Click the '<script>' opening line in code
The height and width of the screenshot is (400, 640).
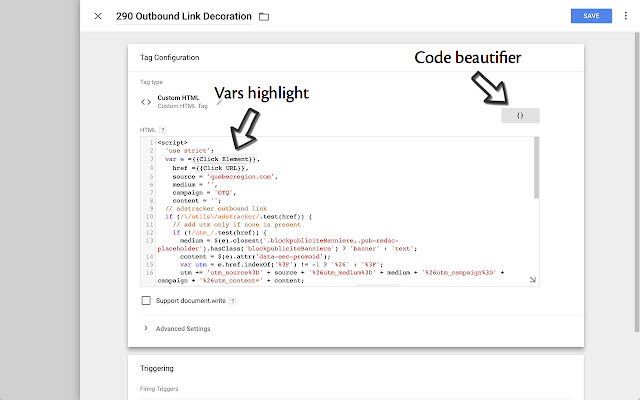click(172, 142)
